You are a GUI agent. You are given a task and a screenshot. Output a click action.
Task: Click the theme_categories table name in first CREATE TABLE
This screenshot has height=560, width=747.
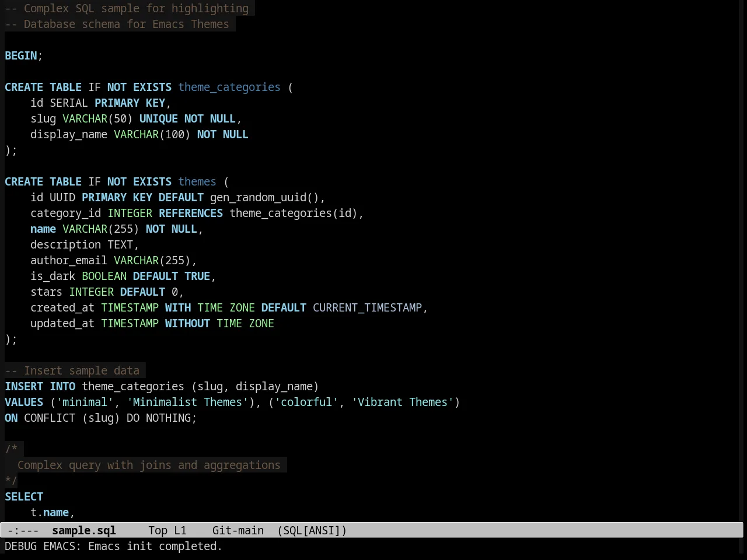pyautogui.click(x=229, y=87)
